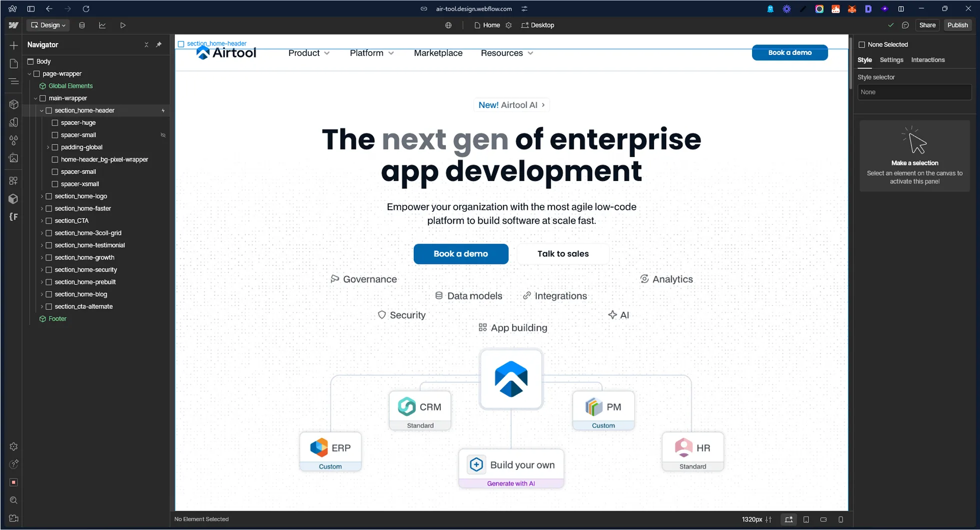Screen dimensions: 980x530
Task: Toggle visibility of hidden spacer-small layer
Action: [163, 135]
